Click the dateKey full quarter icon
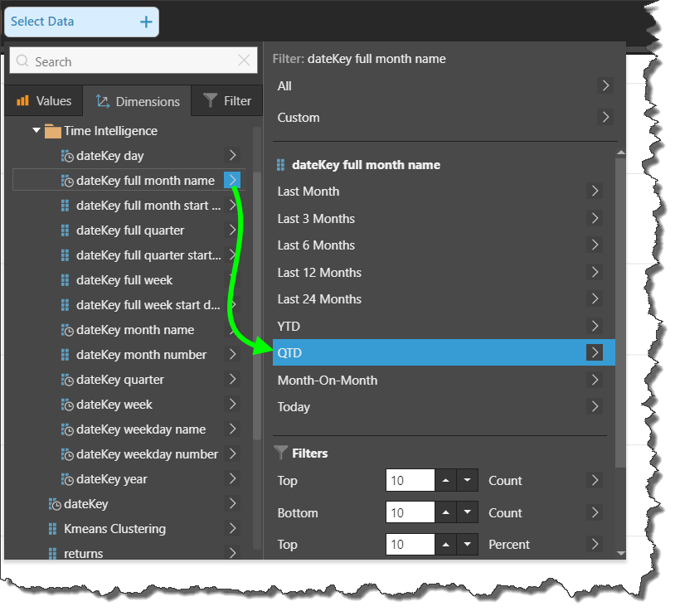The width and height of the screenshot is (680, 616). [65, 230]
